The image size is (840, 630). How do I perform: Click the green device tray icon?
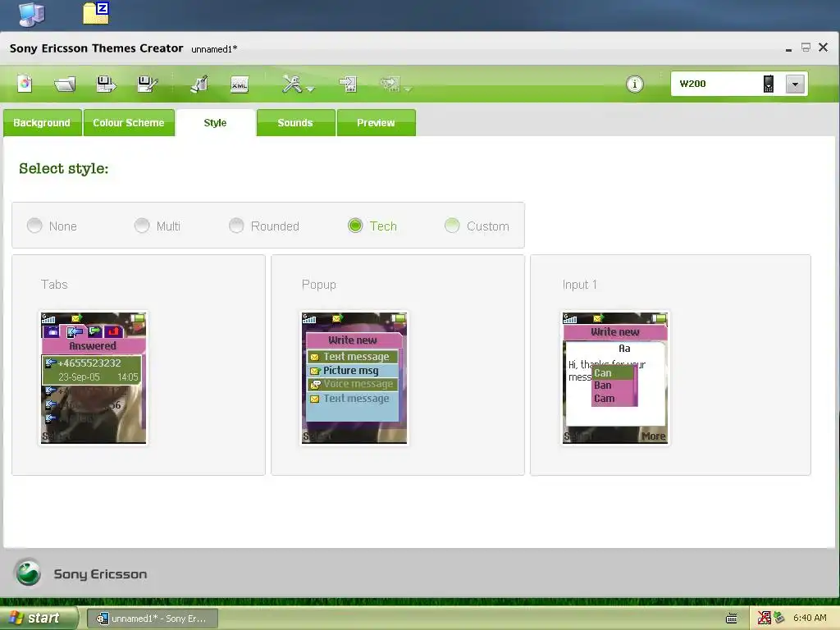click(x=779, y=619)
